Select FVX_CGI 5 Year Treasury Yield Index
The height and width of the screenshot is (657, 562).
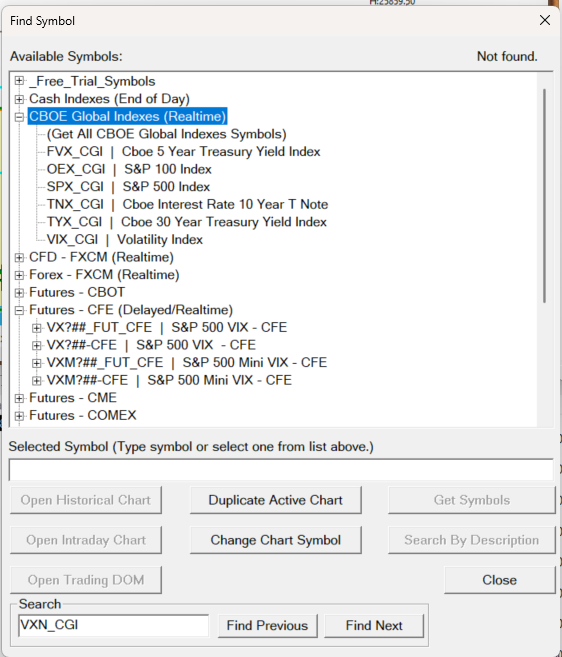click(x=184, y=152)
